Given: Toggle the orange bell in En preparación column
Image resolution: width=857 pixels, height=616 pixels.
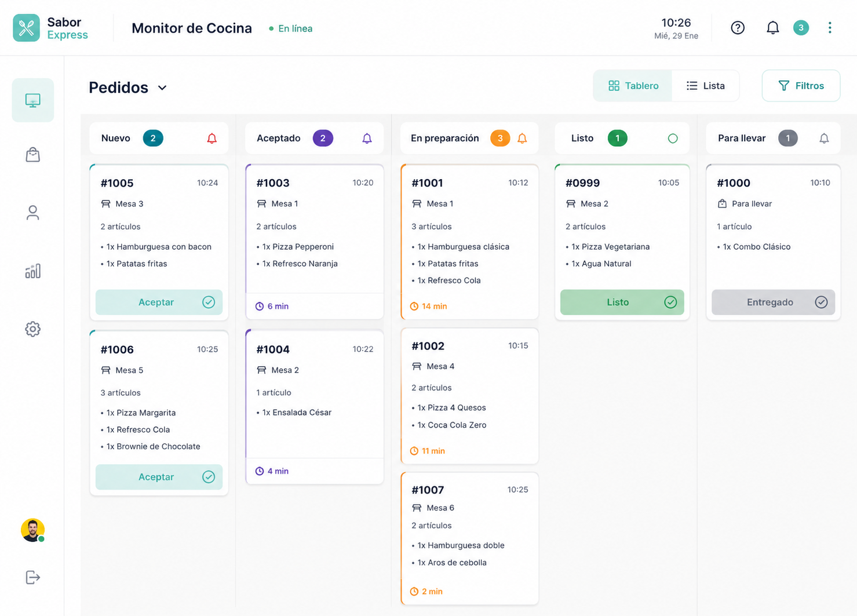Looking at the screenshot, I should click(x=522, y=138).
